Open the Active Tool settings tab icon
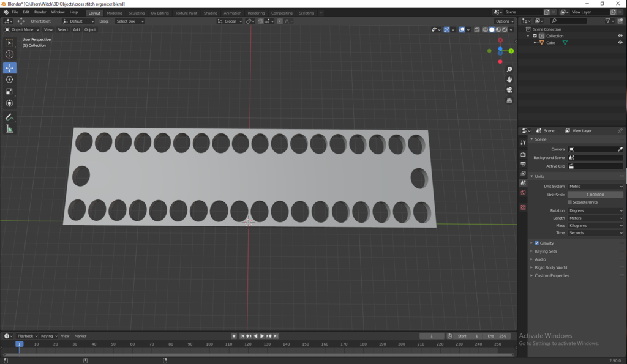 (523, 143)
